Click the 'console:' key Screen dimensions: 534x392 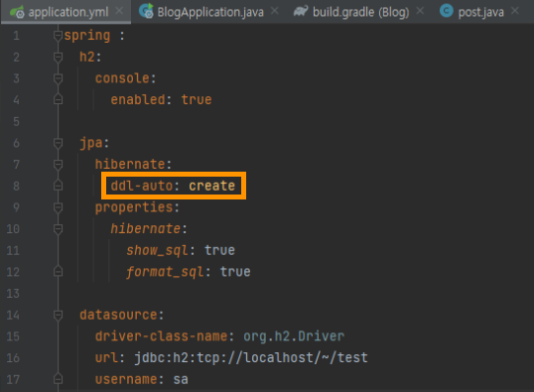click(x=126, y=78)
